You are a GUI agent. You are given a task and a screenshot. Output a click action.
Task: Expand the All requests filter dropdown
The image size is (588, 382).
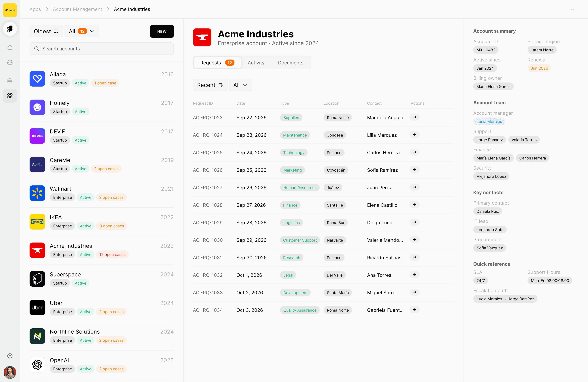tap(240, 85)
